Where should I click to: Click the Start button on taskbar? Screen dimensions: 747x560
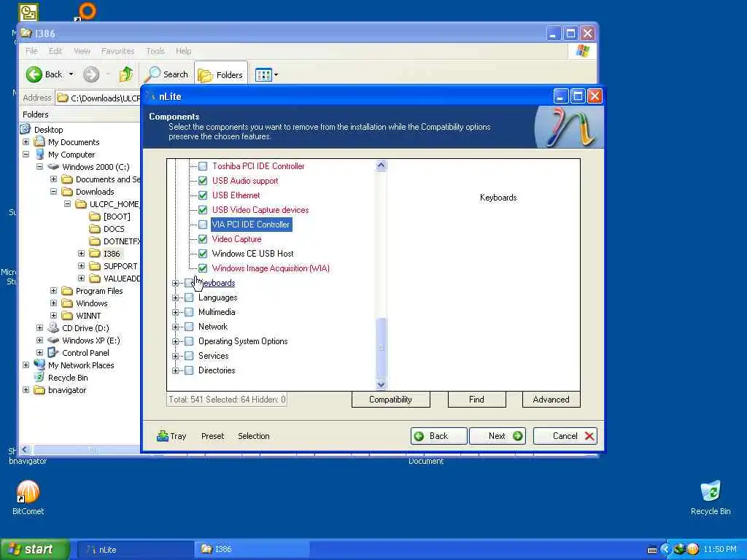click(34, 549)
